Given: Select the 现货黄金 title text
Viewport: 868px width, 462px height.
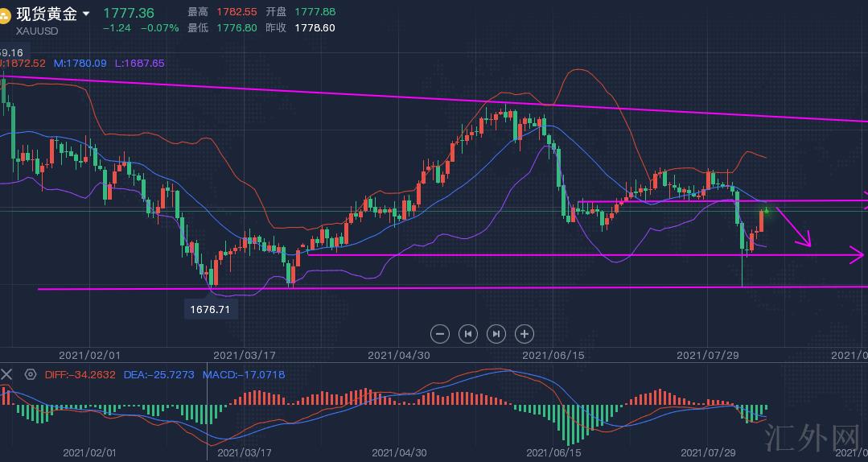Looking at the screenshot, I should 47,14.
